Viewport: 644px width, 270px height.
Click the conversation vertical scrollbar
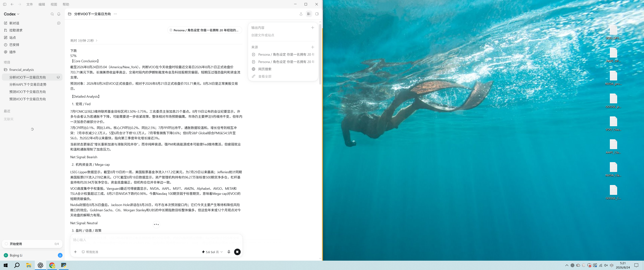(x=320, y=55)
